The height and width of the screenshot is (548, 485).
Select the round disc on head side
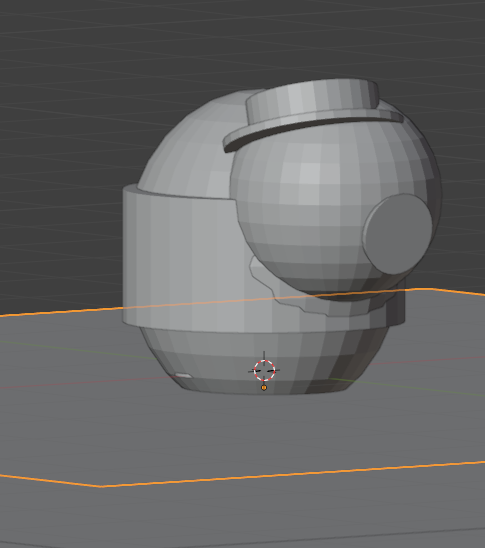(398, 234)
